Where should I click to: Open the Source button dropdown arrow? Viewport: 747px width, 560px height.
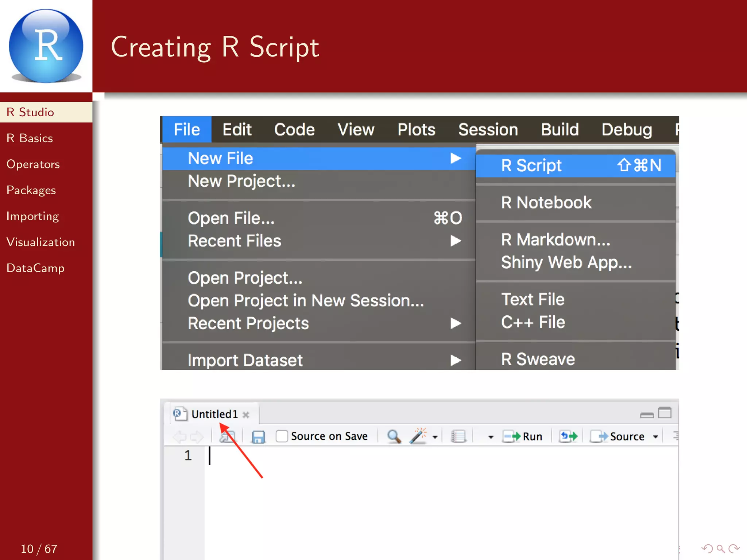pyautogui.click(x=655, y=437)
